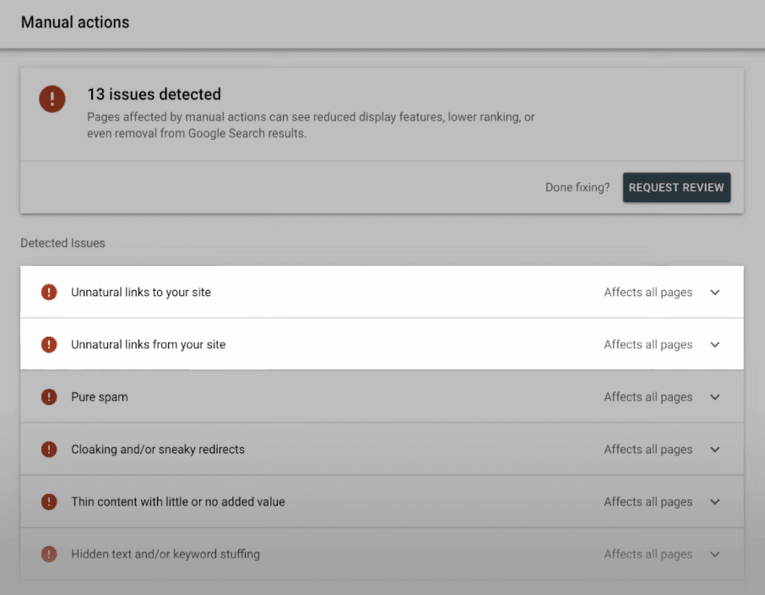Select the Thin content with little or no added value label
This screenshot has width=765, height=595.
177,502
